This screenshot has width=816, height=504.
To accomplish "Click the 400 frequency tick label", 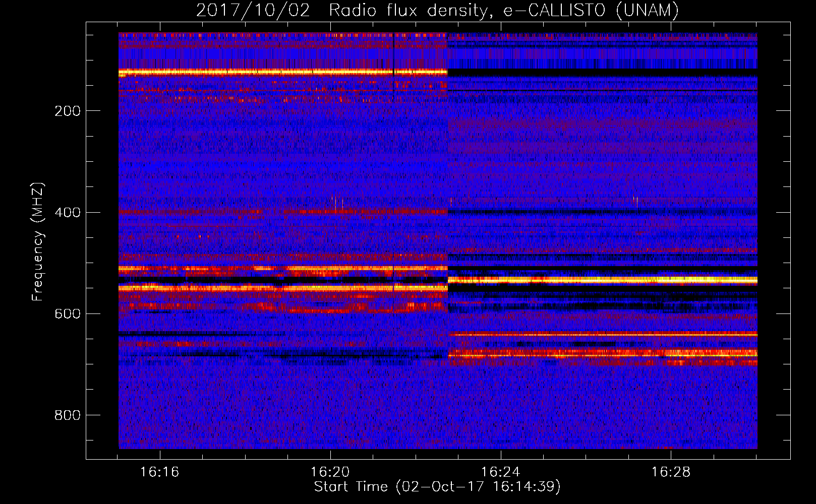I will 68,212.
